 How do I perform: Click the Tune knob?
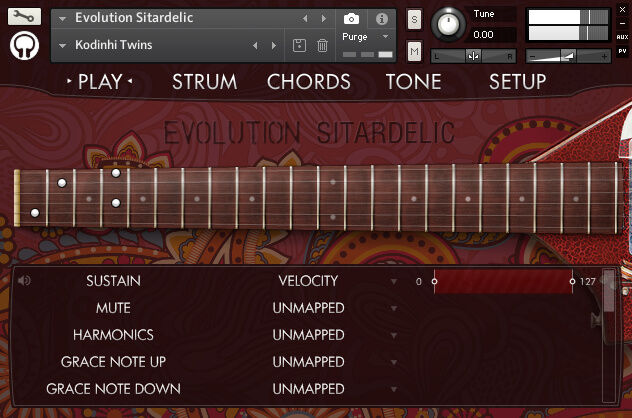point(448,24)
